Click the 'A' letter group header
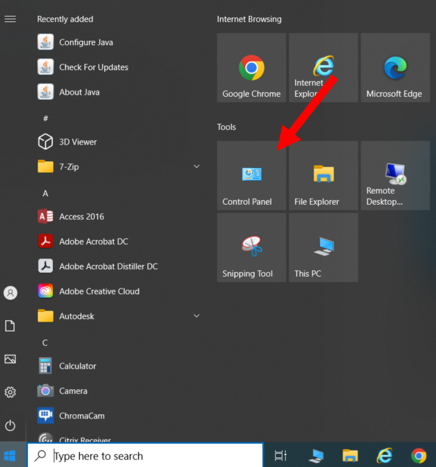Image resolution: width=436 pixels, height=467 pixels. (x=45, y=193)
